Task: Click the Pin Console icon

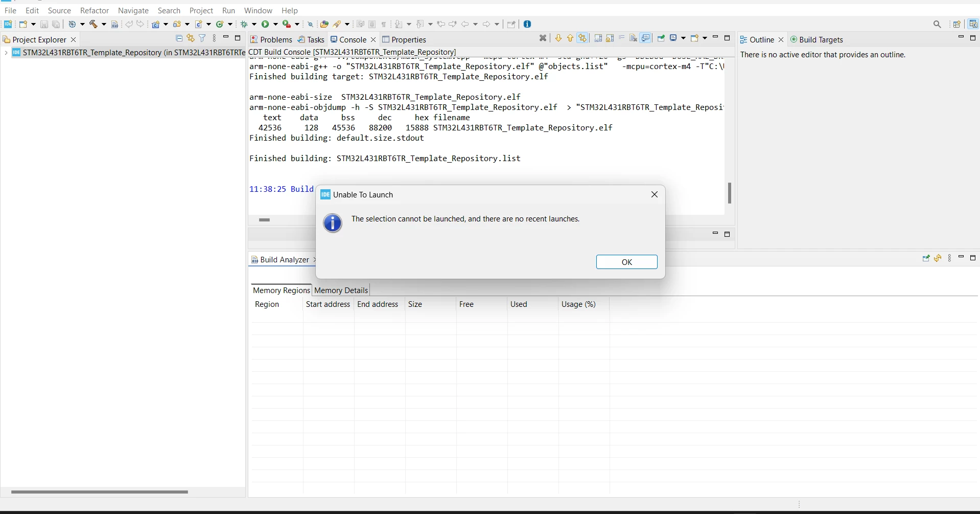Action: tap(661, 38)
